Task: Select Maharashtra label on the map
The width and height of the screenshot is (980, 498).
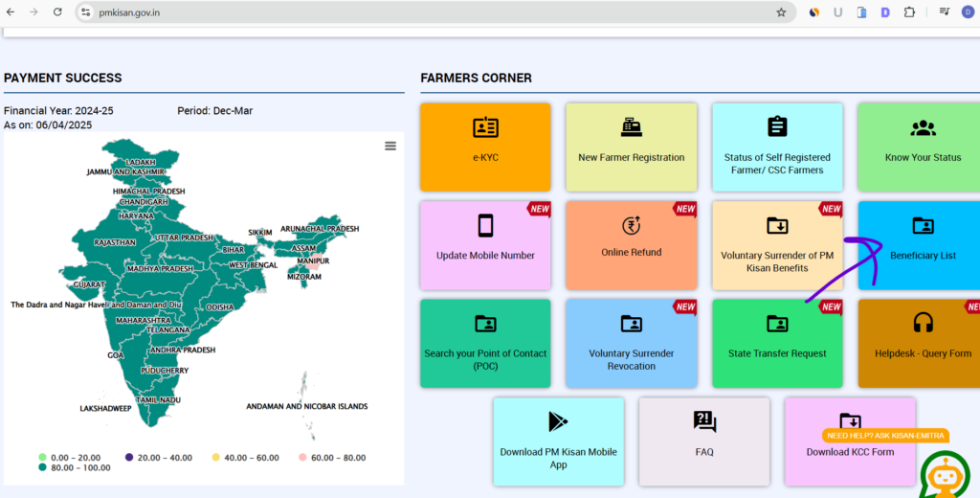Action: coord(144,320)
